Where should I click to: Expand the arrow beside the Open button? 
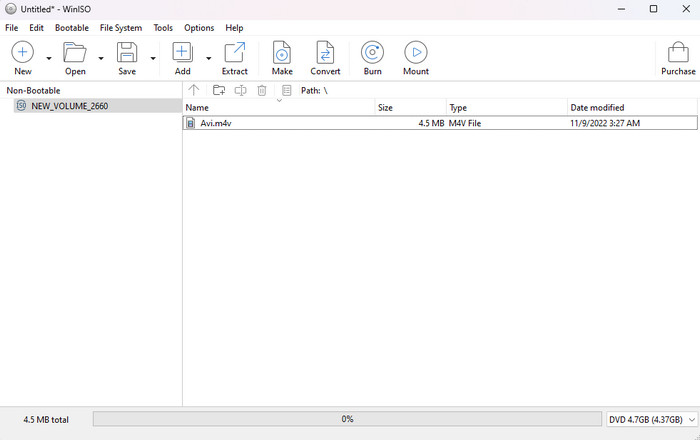[101, 58]
